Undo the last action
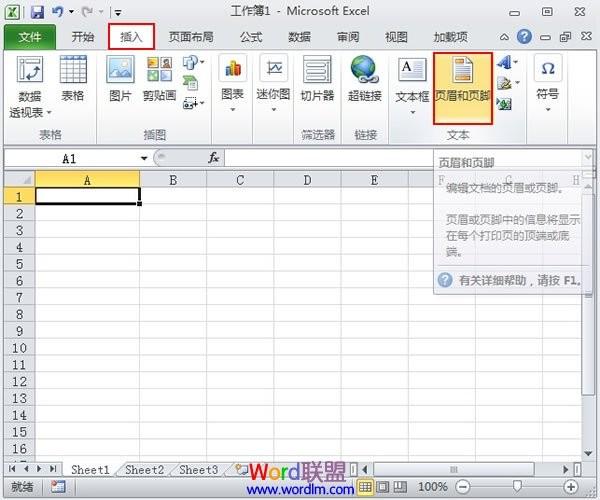600x500 pixels. click(x=57, y=12)
